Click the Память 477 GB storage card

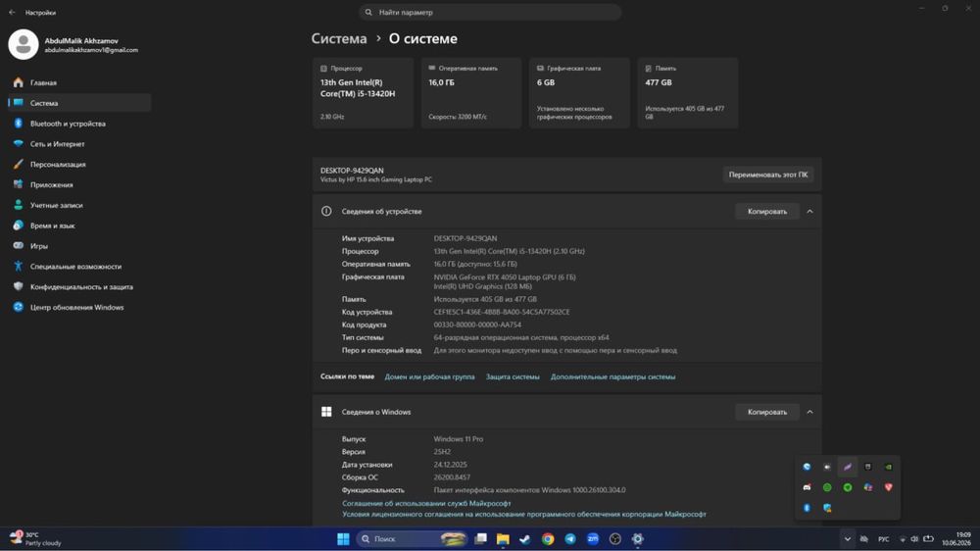coord(688,92)
